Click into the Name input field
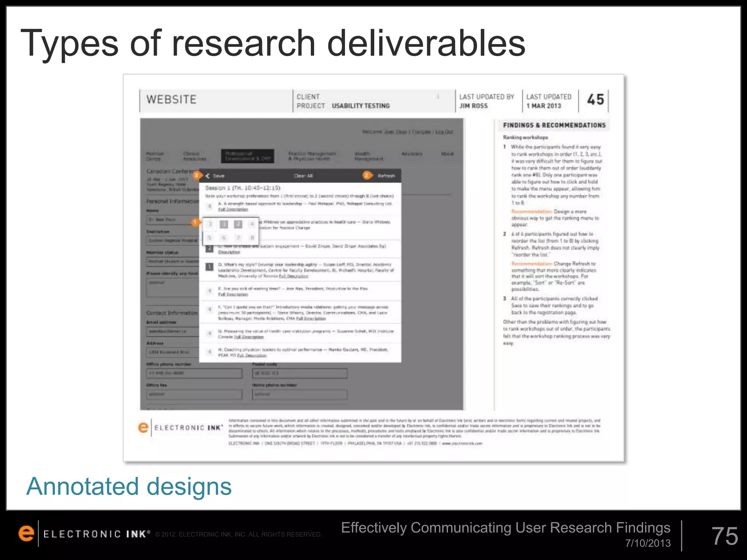 pos(173,220)
